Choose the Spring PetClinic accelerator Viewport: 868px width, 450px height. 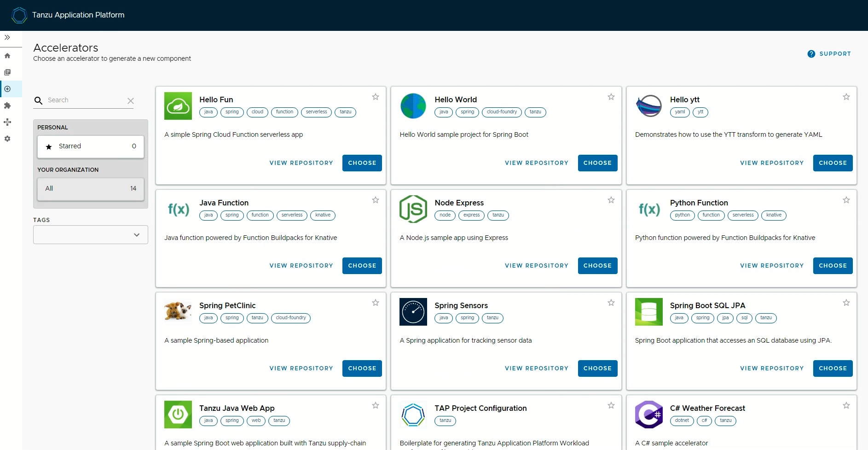click(362, 368)
